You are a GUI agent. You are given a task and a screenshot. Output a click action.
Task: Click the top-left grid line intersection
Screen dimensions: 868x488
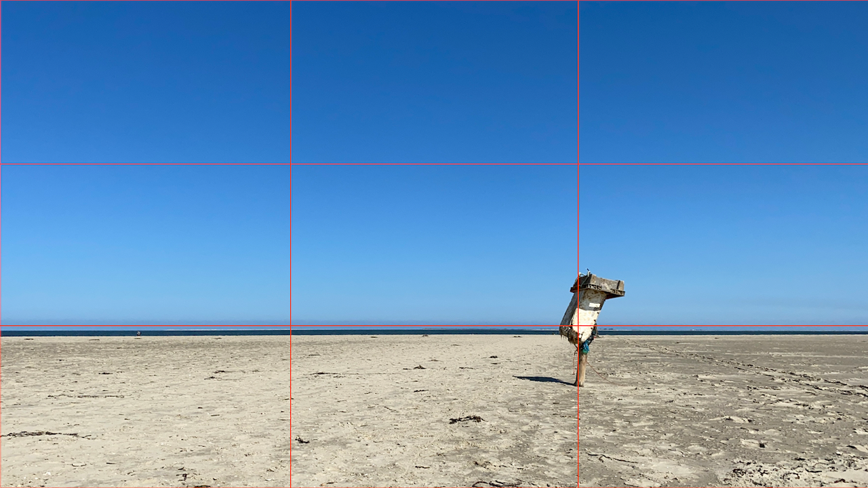click(x=291, y=164)
